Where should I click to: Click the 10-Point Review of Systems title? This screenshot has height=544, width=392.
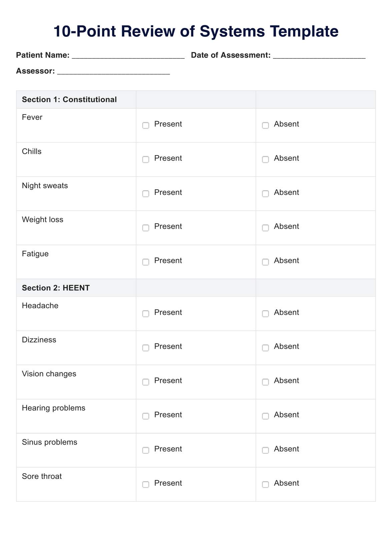point(196,31)
